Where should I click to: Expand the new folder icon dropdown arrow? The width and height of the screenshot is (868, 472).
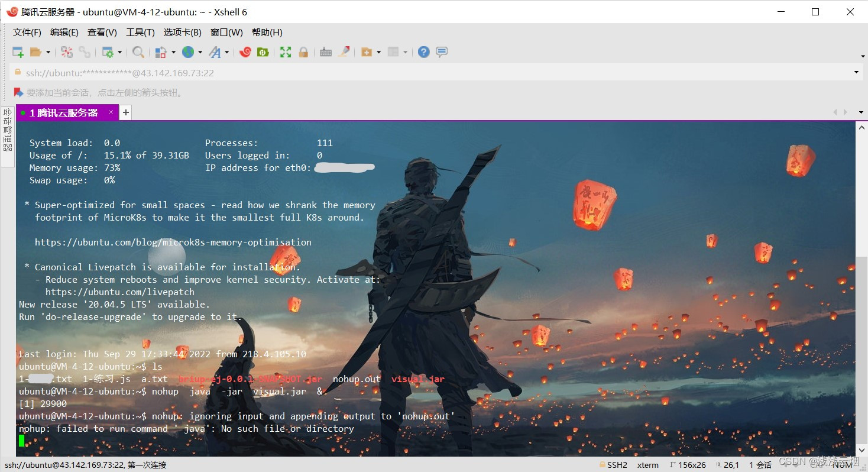pos(378,52)
